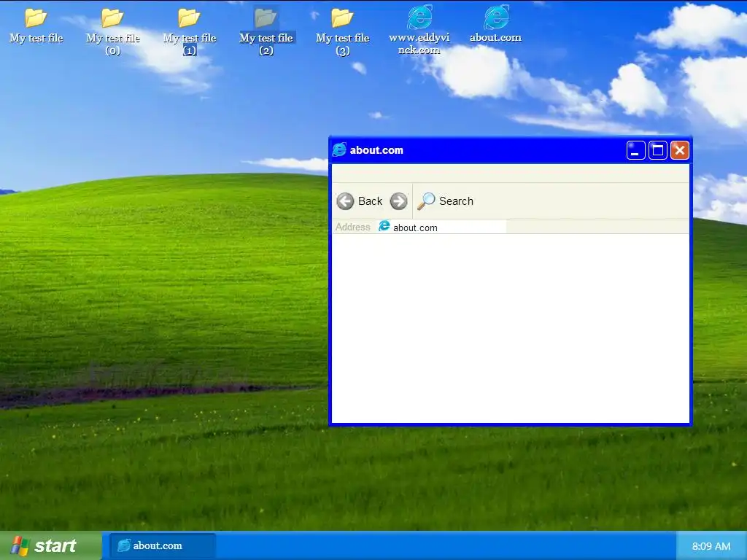Select My test file (1) folder
747x560 pixels.
pyautogui.click(x=190, y=32)
